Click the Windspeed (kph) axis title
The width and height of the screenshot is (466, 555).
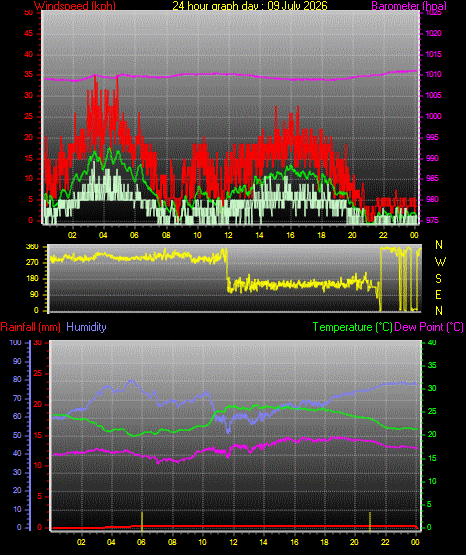pyautogui.click(x=75, y=6)
